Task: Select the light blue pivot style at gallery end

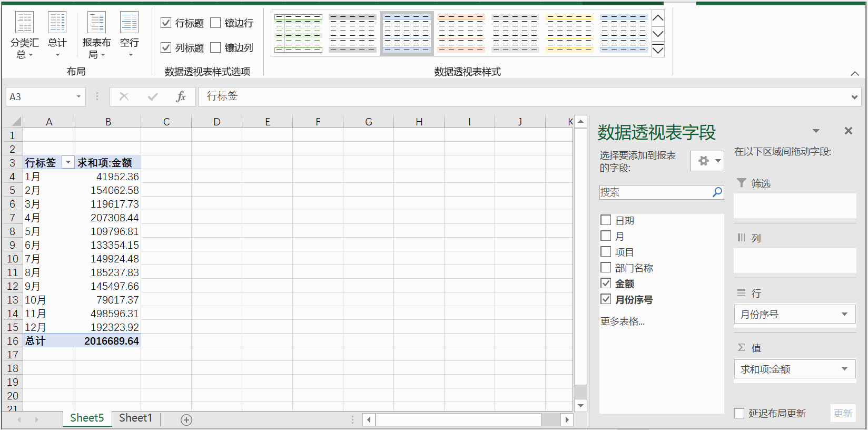Action: pyautogui.click(x=624, y=33)
